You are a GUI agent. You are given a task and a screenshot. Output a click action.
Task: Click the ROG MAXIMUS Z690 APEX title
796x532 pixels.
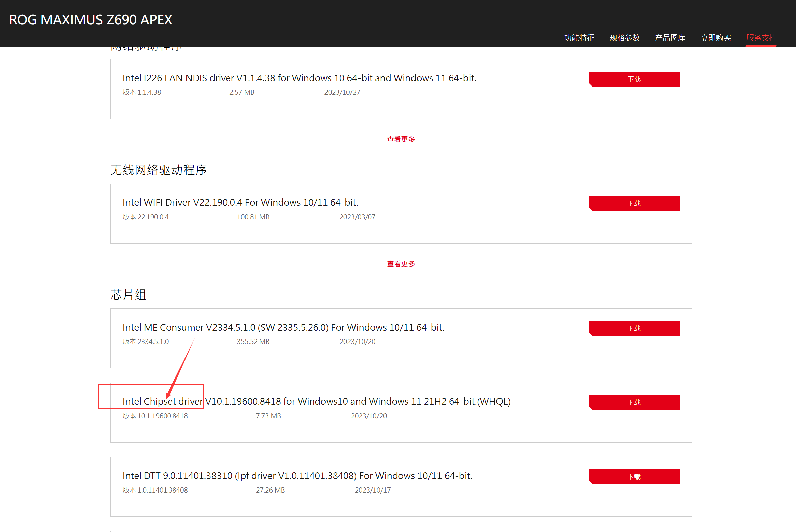coord(90,20)
